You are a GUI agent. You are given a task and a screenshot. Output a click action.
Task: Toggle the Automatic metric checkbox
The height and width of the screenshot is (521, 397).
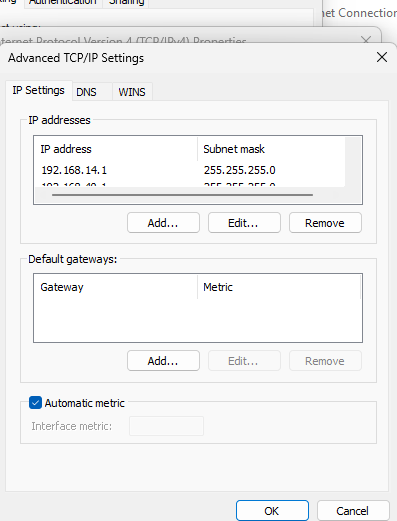(x=35, y=403)
